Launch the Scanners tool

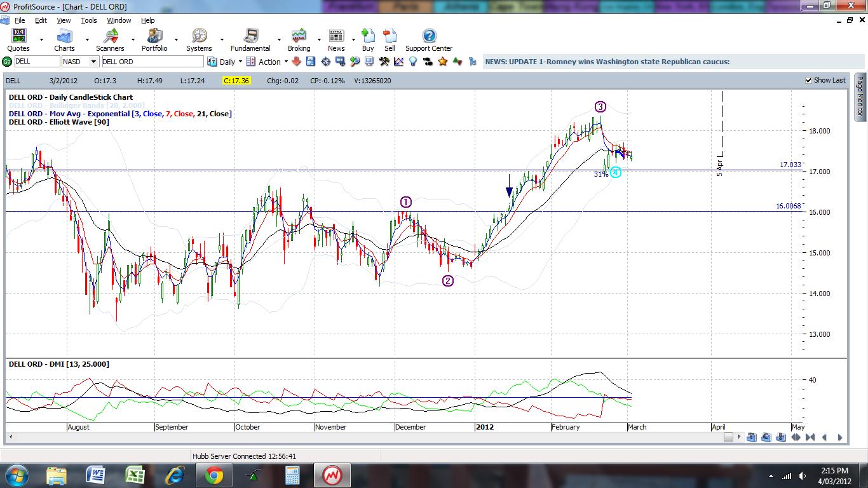tap(110, 40)
